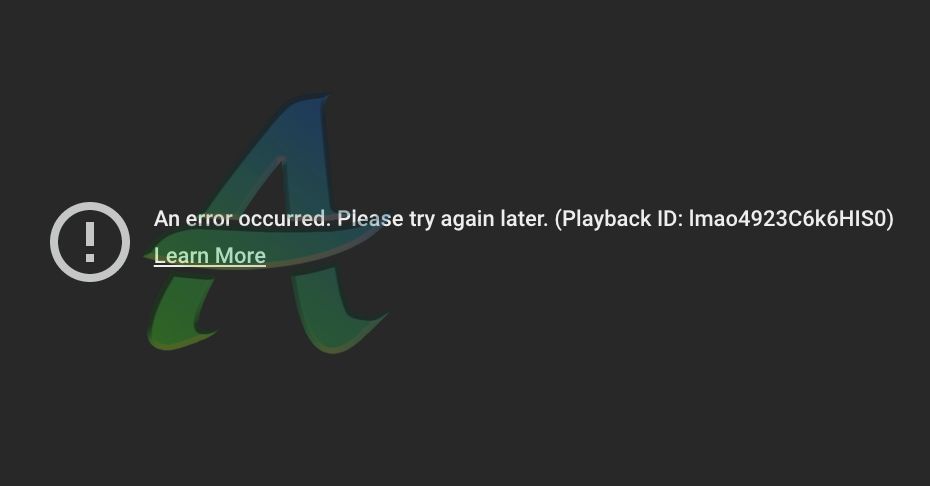Click the "Playback ID:" label text
Image resolution: width=930 pixels, height=486 pixels.
pyautogui.click(x=622, y=219)
